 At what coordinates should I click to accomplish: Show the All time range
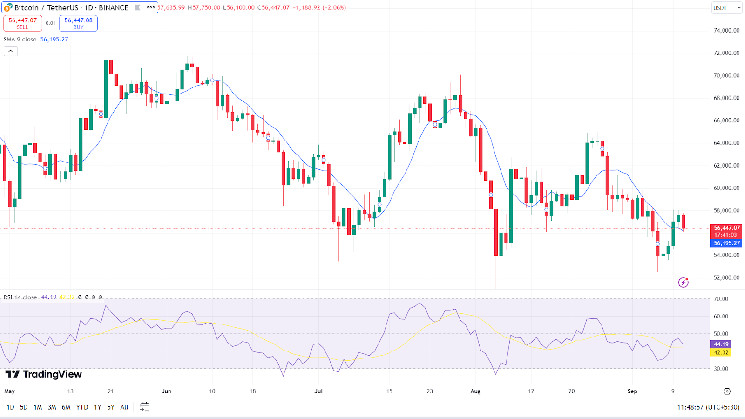[x=124, y=407]
